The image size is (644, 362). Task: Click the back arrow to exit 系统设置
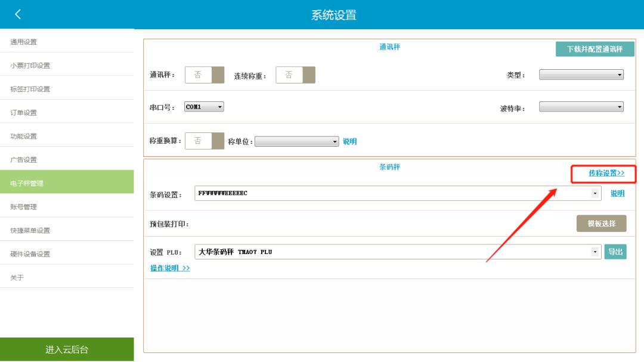(x=18, y=14)
